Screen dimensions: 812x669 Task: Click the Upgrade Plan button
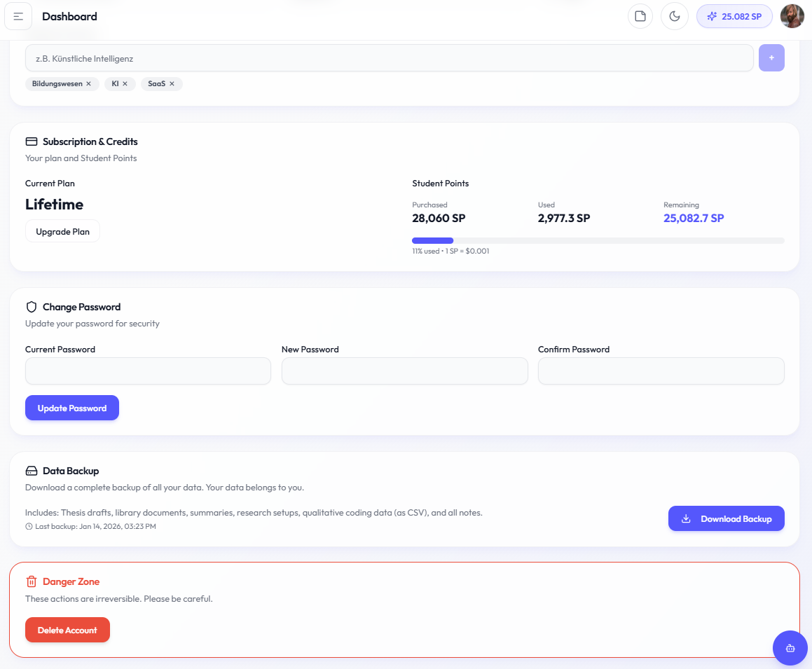62,231
